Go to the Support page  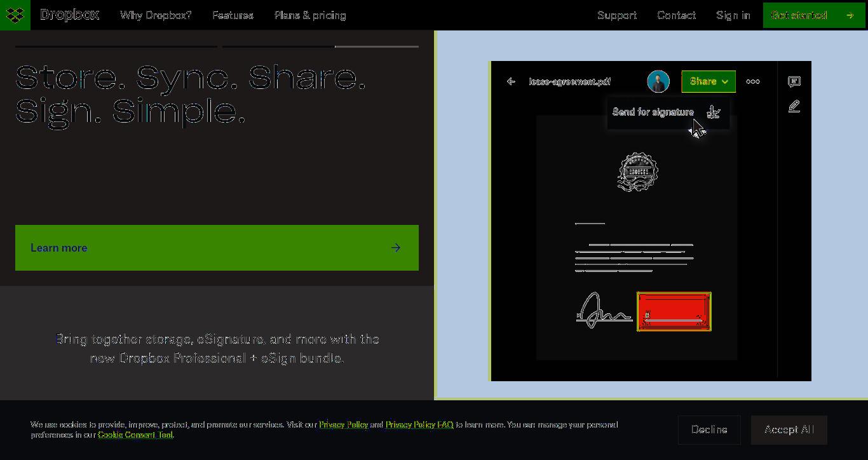pyautogui.click(x=617, y=15)
